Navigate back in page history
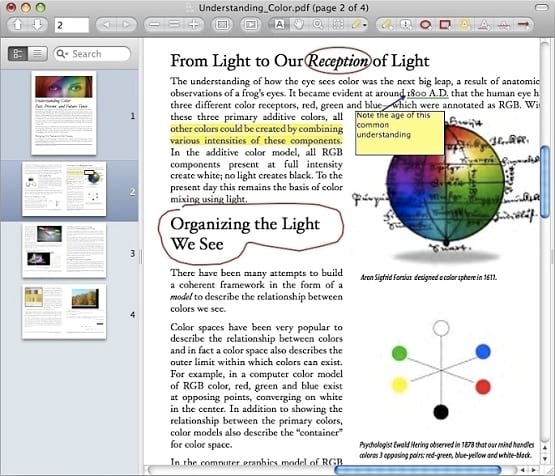This screenshot has height=476, width=555. point(106,24)
